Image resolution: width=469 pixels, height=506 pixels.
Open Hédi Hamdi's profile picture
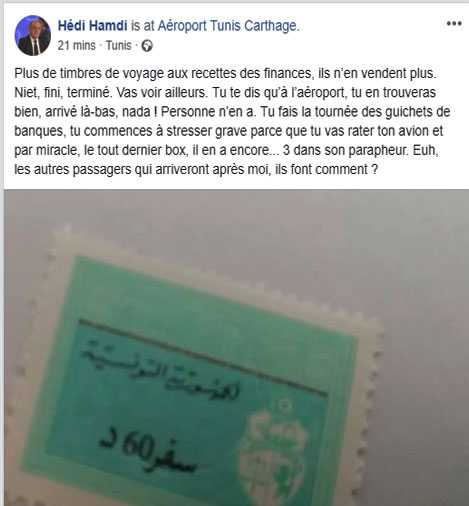coord(33,35)
